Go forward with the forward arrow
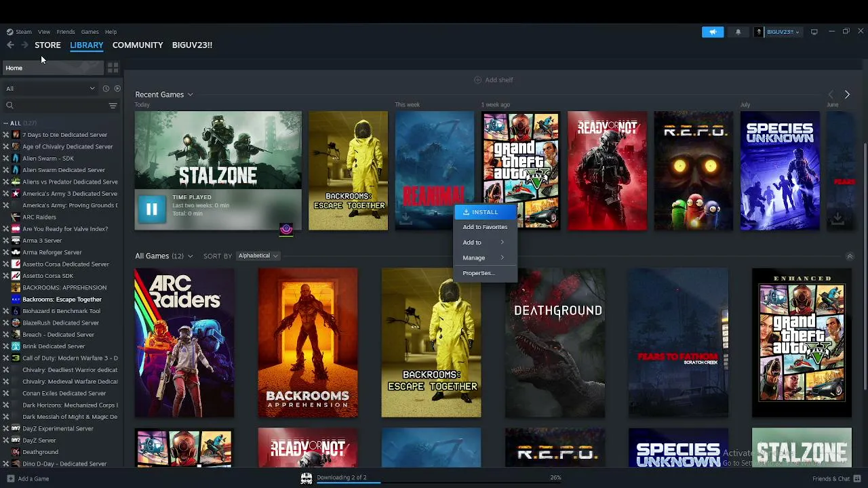This screenshot has width=868, height=488. pos(24,45)
